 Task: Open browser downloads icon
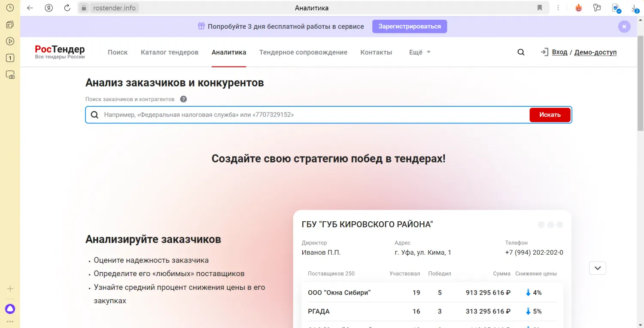pos(635,8)
